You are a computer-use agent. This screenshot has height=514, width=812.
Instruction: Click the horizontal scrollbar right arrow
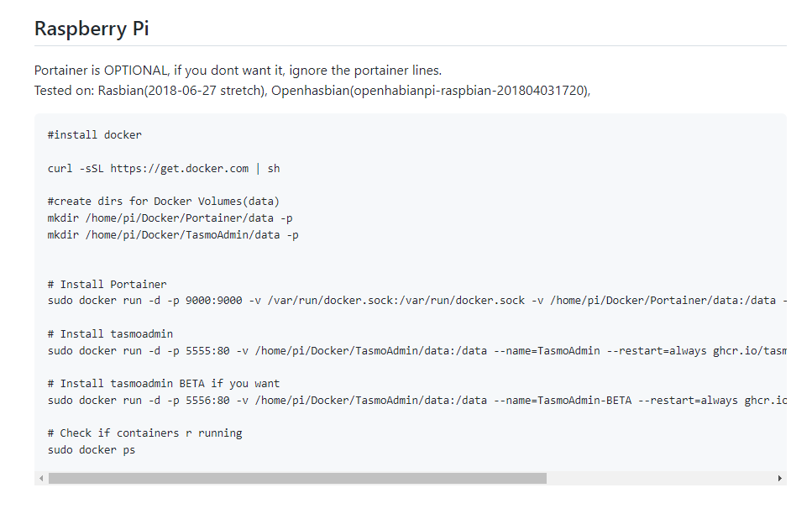pos(780,478)
